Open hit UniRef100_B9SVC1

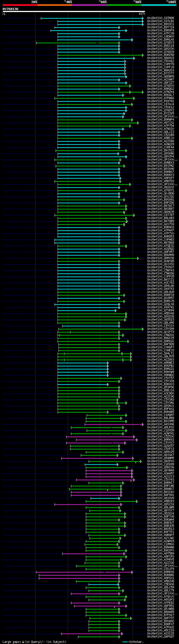161,24
